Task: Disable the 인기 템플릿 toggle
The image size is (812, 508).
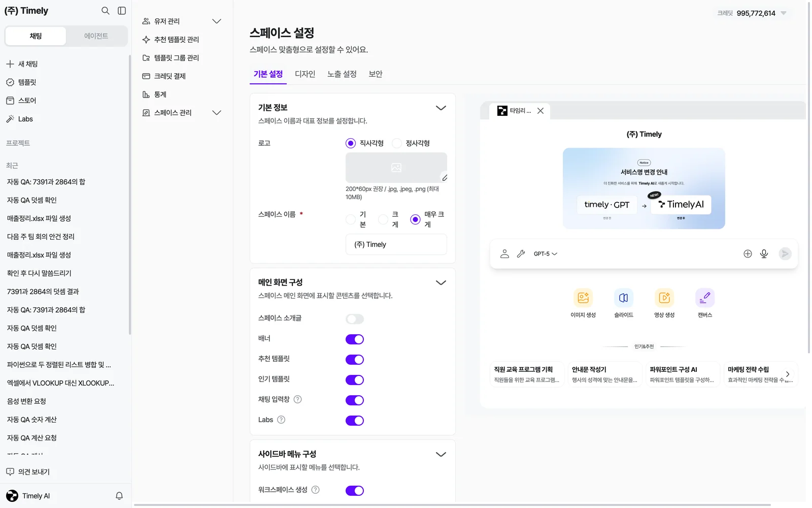Action: click(x=355, y=380)
